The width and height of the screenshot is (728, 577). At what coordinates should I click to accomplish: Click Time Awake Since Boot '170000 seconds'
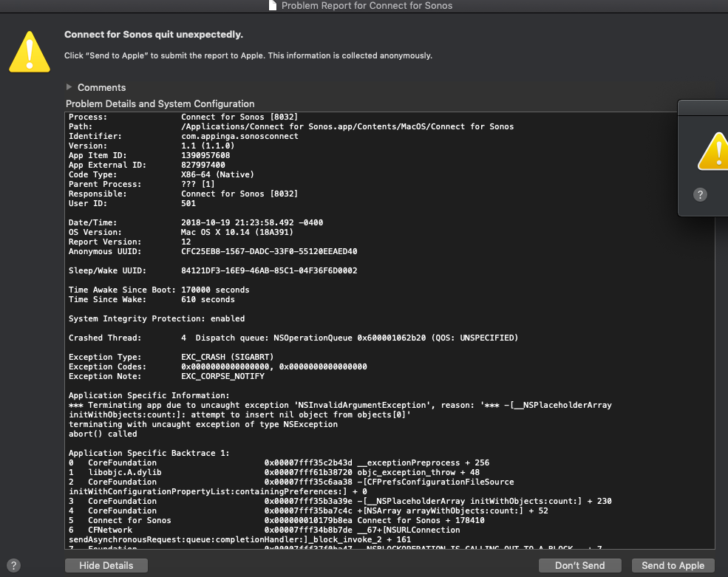(x=215, y=290)
